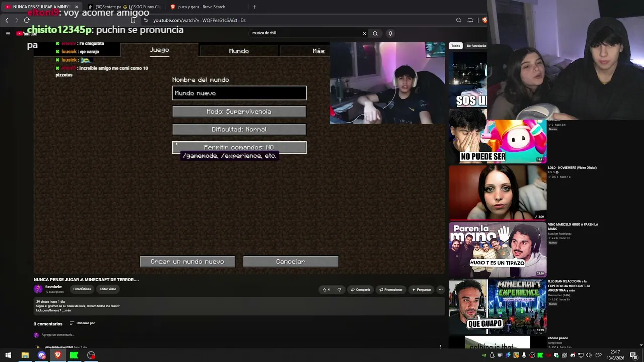This screenshot has width=644, height=362.
Task: Toggle game mode: Supervivencia
Action: (239, 112)
